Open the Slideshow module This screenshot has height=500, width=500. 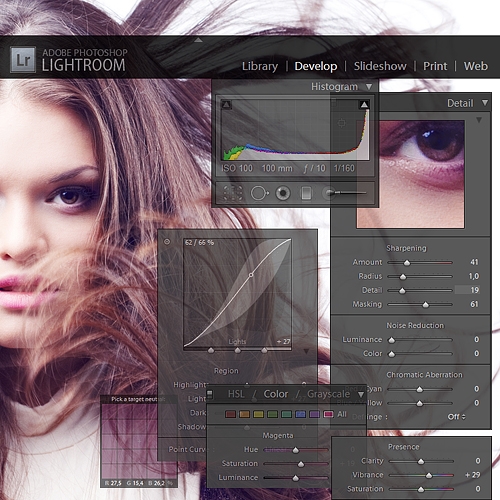[x=380, y=66]
